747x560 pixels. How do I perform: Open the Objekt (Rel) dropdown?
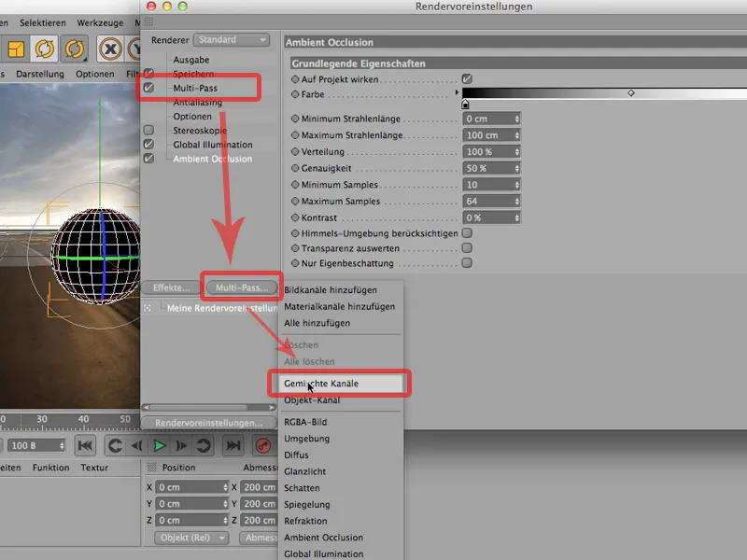(191, 538)
